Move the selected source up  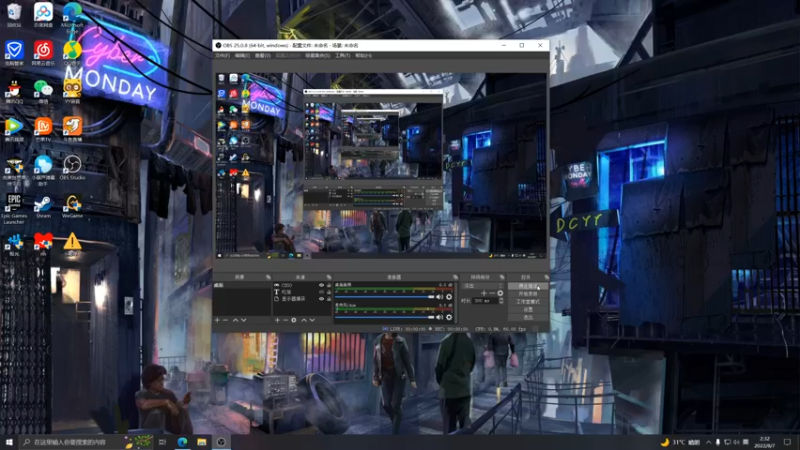(304, 320)
